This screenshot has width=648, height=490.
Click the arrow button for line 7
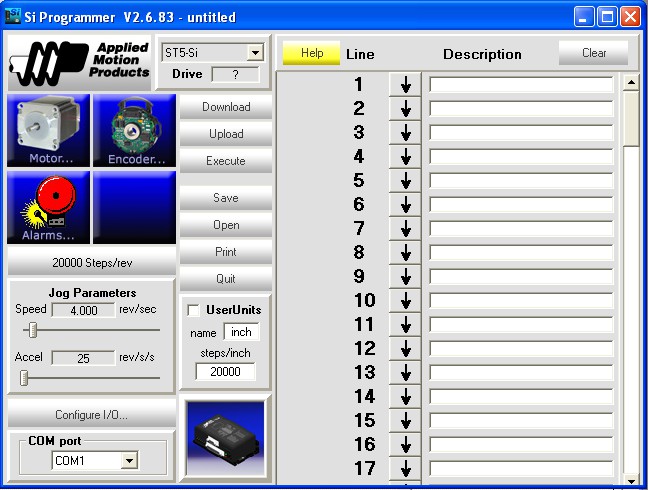(x=405, y=228)
